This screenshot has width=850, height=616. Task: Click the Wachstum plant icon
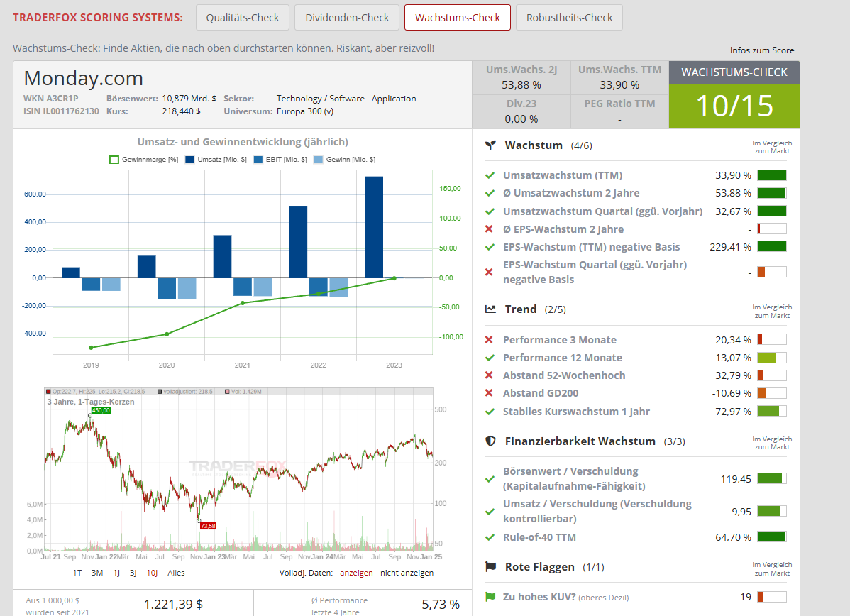click(490, 145)
